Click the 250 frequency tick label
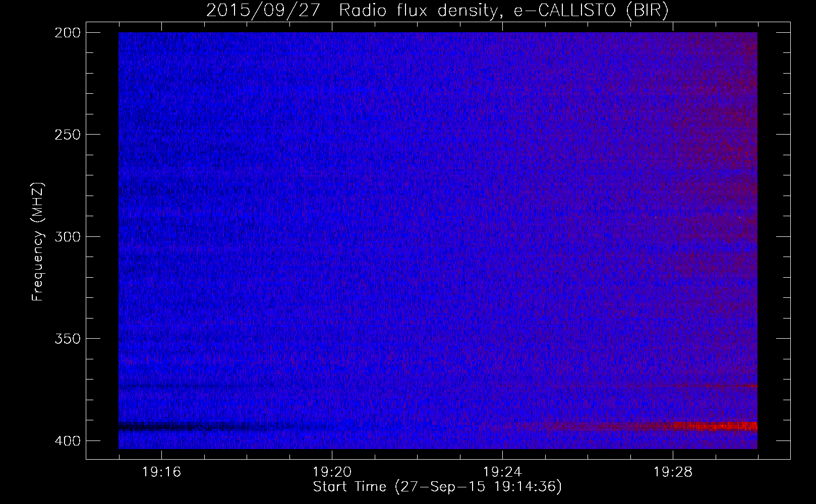The image size is (816, 504). point(67,135)
